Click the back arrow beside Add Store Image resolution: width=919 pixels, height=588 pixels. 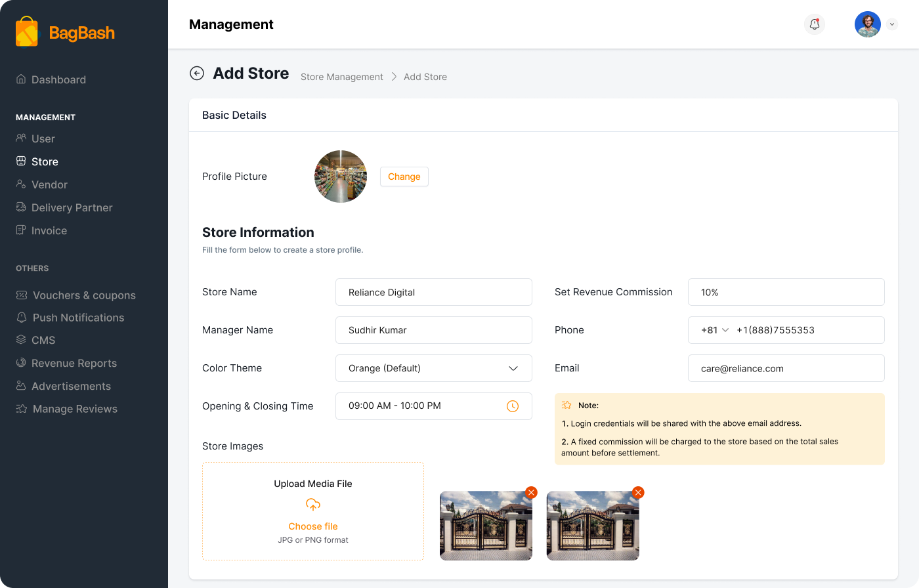point(197,73)
